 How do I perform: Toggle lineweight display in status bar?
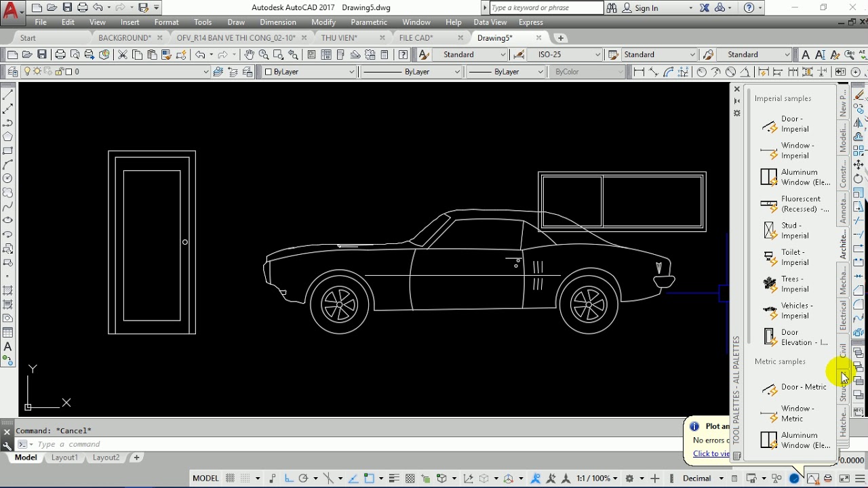pos(394,479)
